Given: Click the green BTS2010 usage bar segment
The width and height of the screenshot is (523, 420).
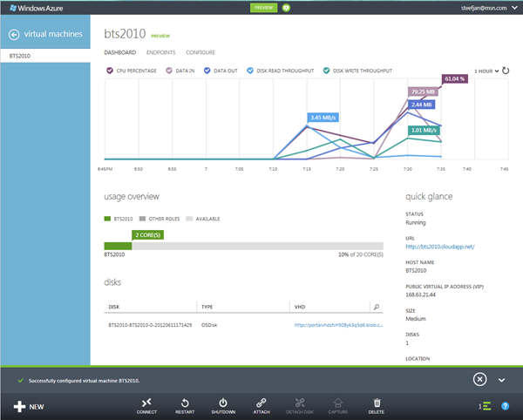Looking at the screenshot, I should pyautogui.click(x=118, y=246).
